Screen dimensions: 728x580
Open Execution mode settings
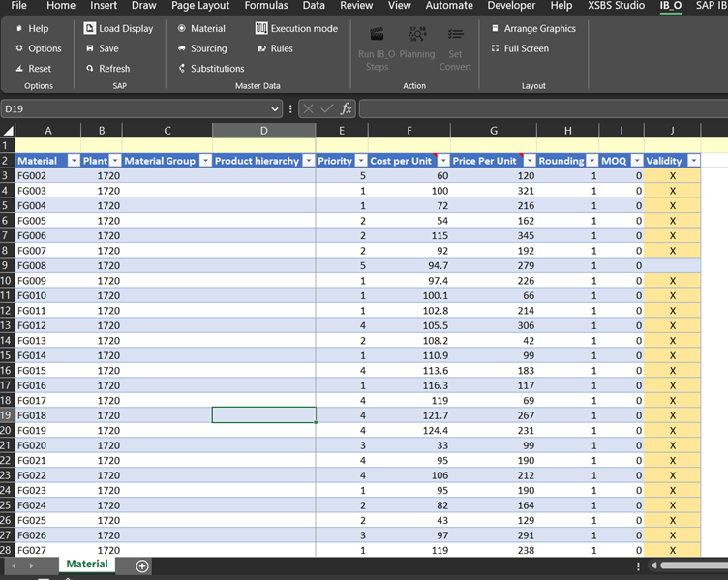(296, 29)
